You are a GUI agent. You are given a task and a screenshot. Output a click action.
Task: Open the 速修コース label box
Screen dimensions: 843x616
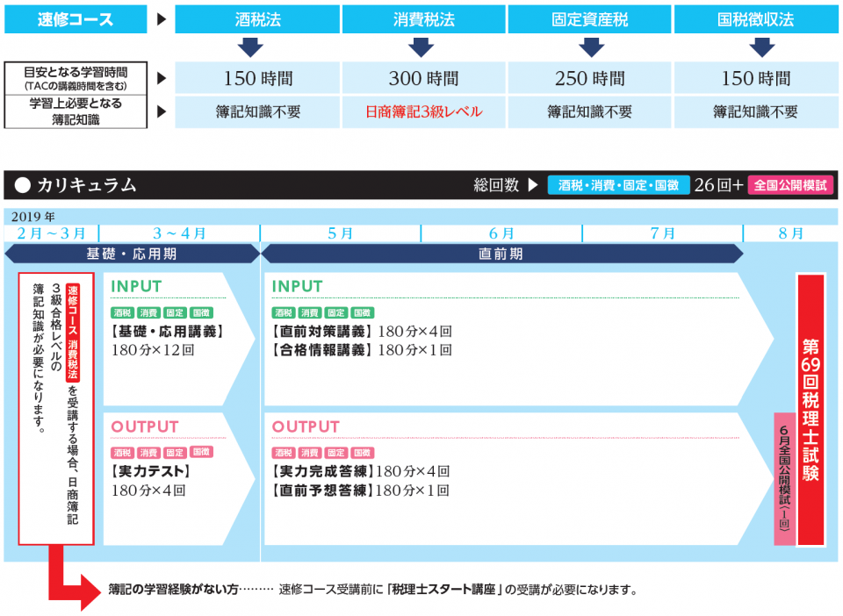76,18
